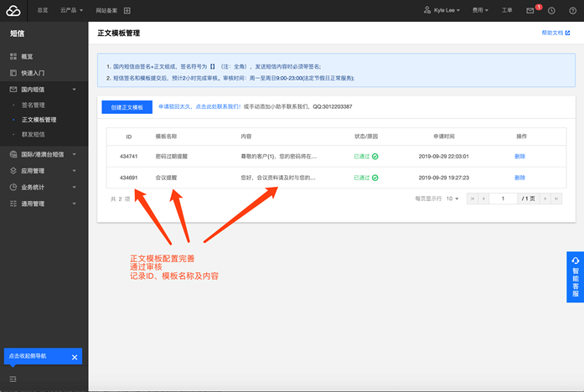
Task: Click the 2019-09-29 19:27:23 timestamp
Action: [x=443, y=178]
